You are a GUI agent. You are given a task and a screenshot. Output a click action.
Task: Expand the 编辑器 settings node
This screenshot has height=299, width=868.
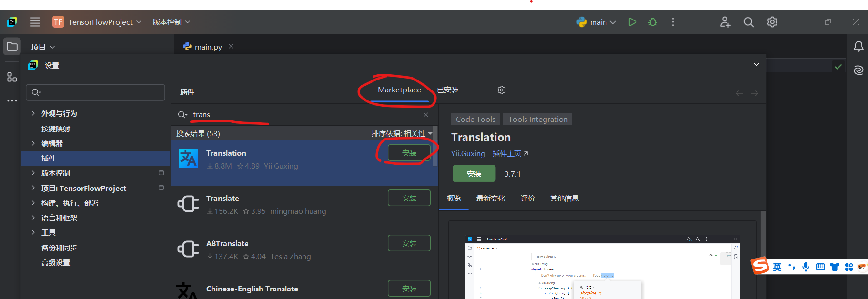click(33, 143)
